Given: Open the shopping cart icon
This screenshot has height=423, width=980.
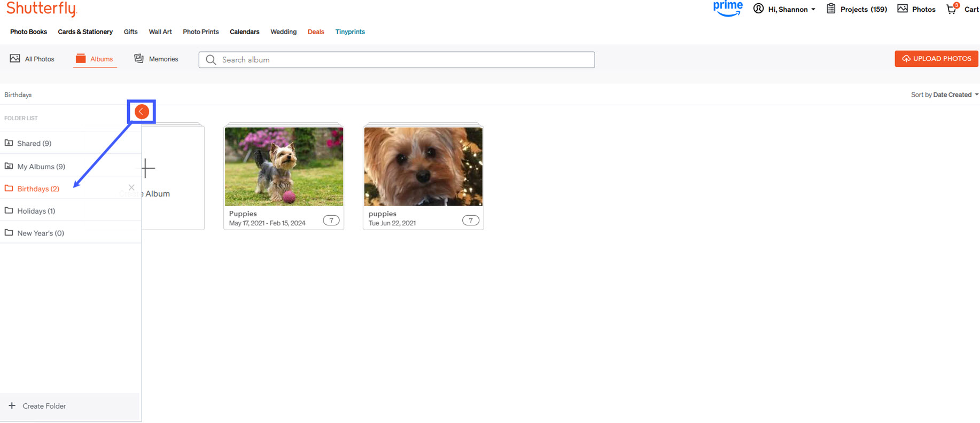Looking at the screenshot, I should (x=952, y=9).
